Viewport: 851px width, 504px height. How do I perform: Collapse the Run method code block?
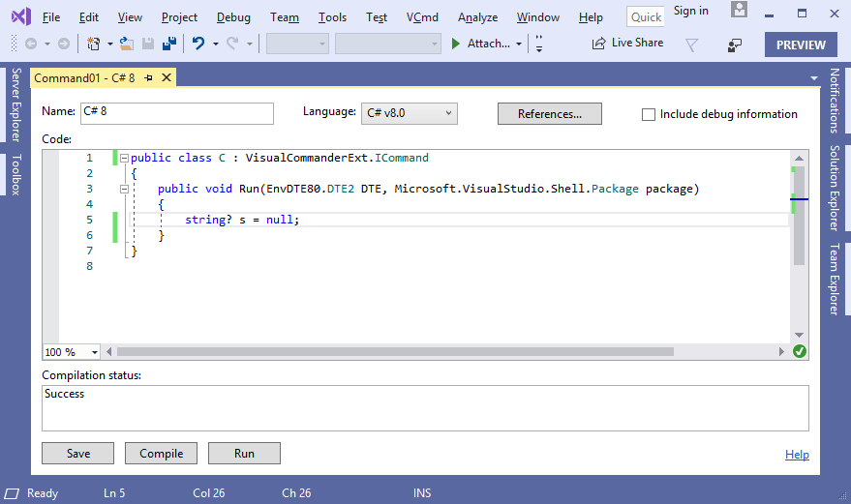124,189
